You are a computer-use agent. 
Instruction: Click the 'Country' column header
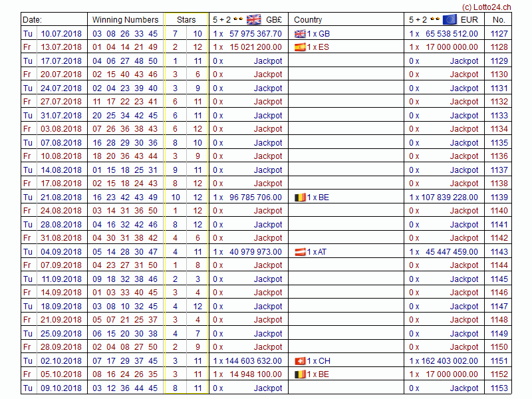(308, 20)
